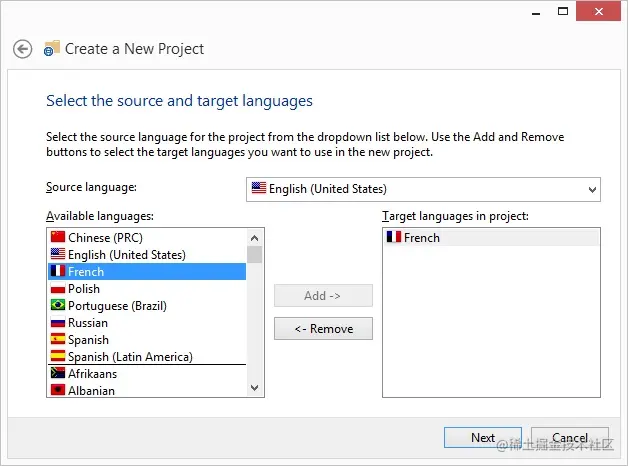Image resolution: width=628 pixels, height=466 pixels.
Task: Select Afrikaans in Available languages
Action: [147, 374]
